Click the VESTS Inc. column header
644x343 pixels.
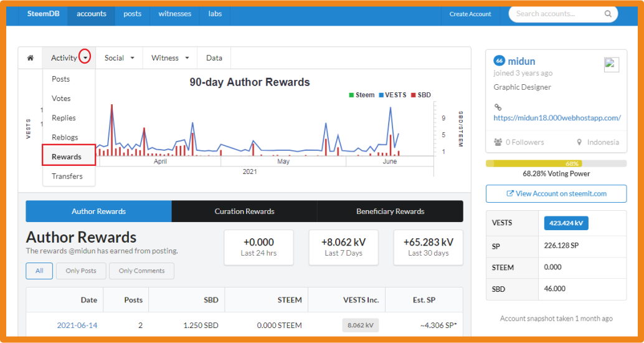pyautogui.click(x=347, y=300)
